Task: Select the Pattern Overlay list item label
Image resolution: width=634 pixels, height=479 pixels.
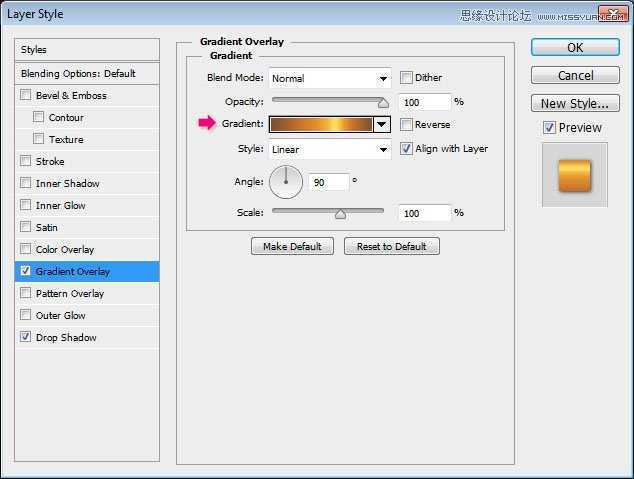Action: (x=70, y=293)
